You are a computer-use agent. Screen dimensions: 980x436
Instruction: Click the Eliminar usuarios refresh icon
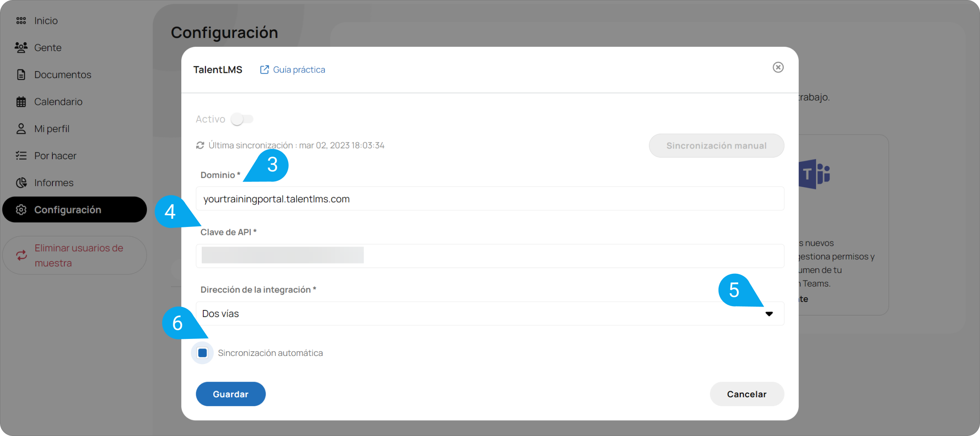point(21,255)
